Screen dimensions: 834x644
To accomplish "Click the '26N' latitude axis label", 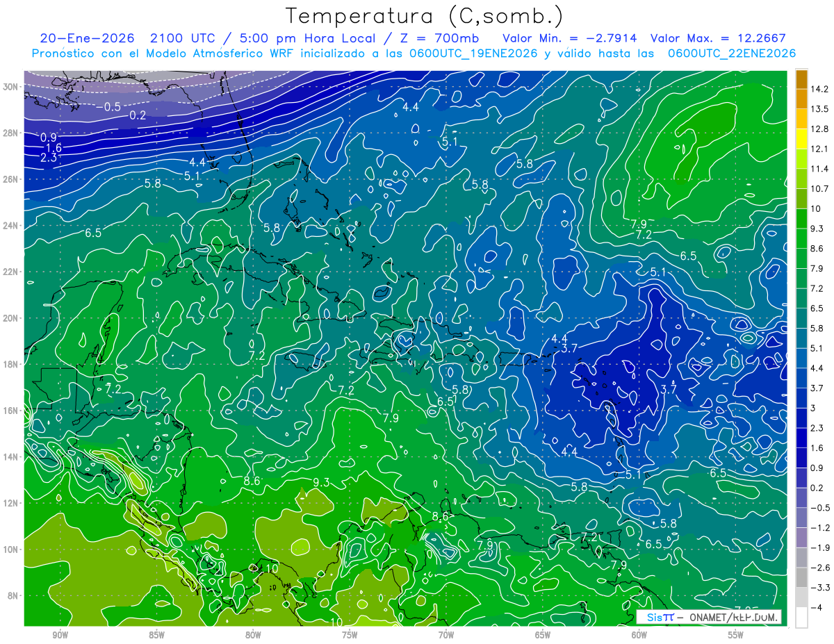I will (12, 179).
